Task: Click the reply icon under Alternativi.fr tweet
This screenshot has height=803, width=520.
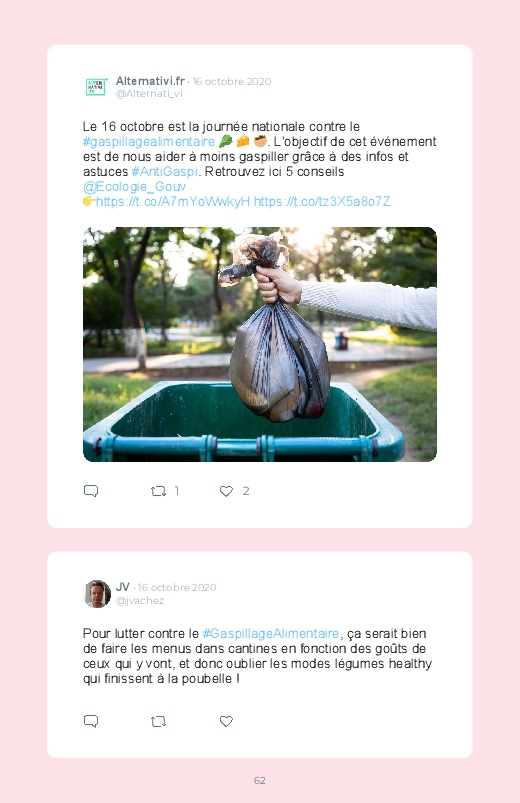Action: pos(91,491)
